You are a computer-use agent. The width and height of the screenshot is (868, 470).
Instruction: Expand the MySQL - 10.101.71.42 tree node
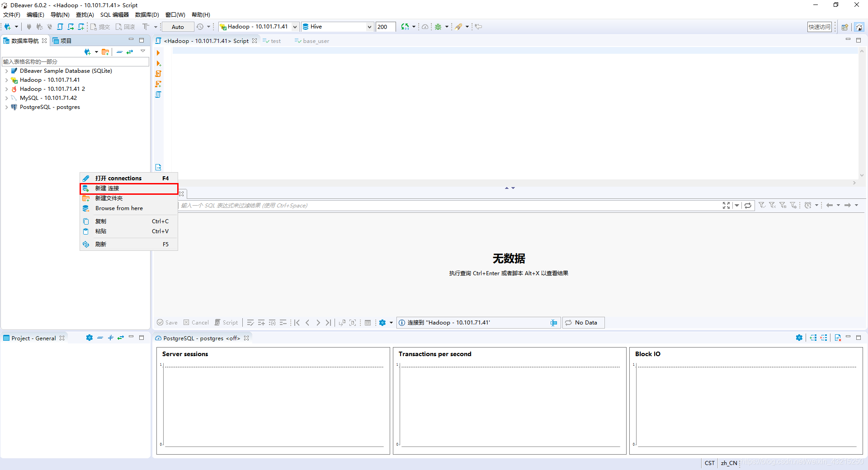[x=6, y=98]
